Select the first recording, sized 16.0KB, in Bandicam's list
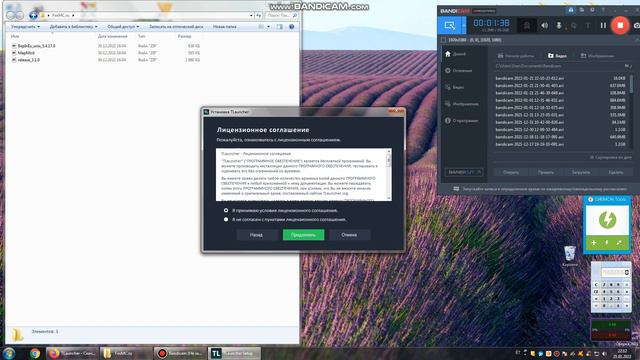Viewport: 640px width, 360px height. tap(560, 78)
